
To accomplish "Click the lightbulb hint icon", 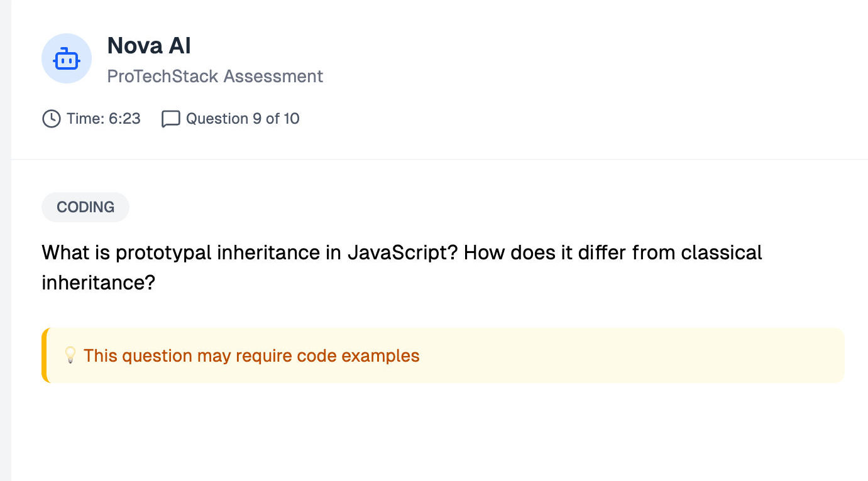I will point(70,355).
